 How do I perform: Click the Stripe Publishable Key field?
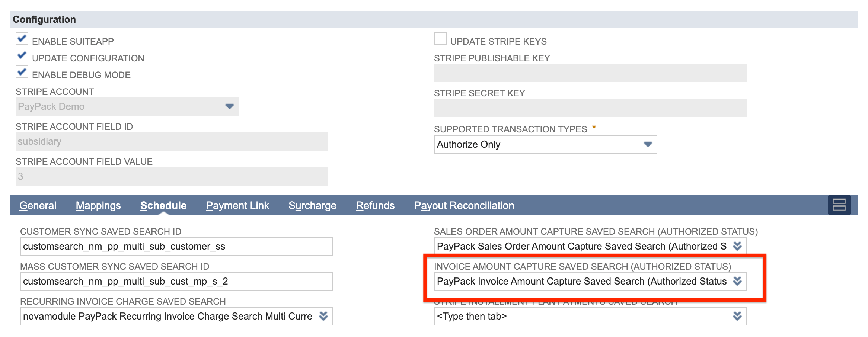[x=590, y=73]
